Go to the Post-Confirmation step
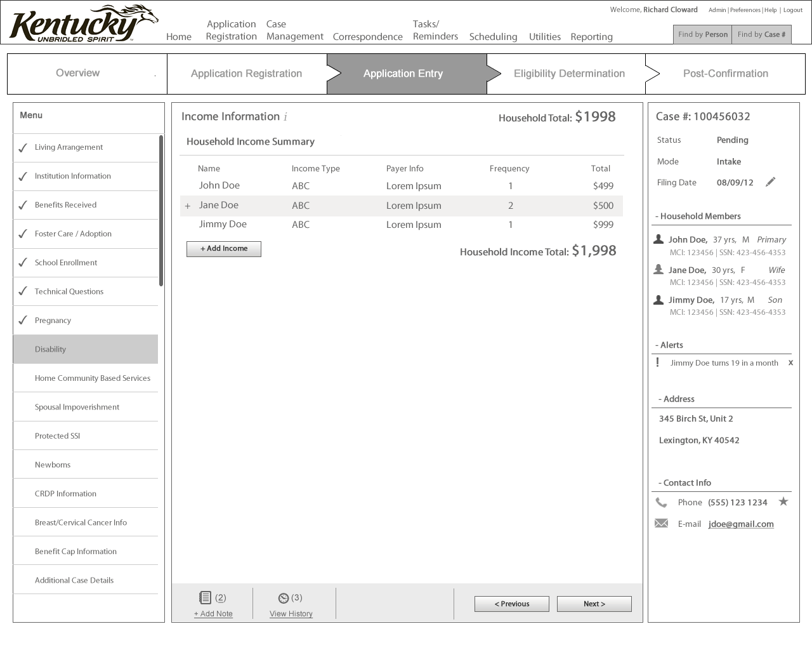The width and height of the screenshot is (812, 650). [725, 74]
